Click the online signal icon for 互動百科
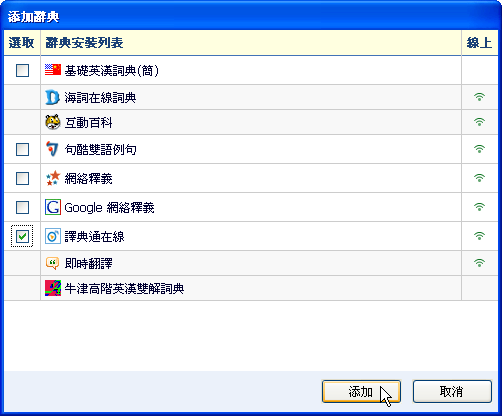 (x=479, y=122)
